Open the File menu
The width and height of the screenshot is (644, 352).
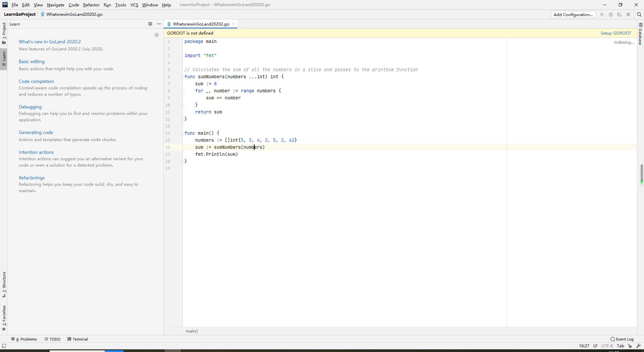pyautogui.click(x=15, y=5)
